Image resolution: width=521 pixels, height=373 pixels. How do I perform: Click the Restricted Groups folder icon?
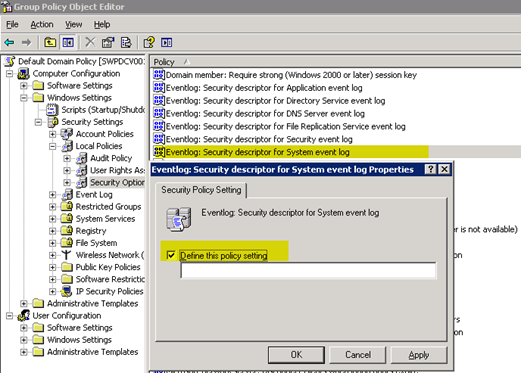67,207
